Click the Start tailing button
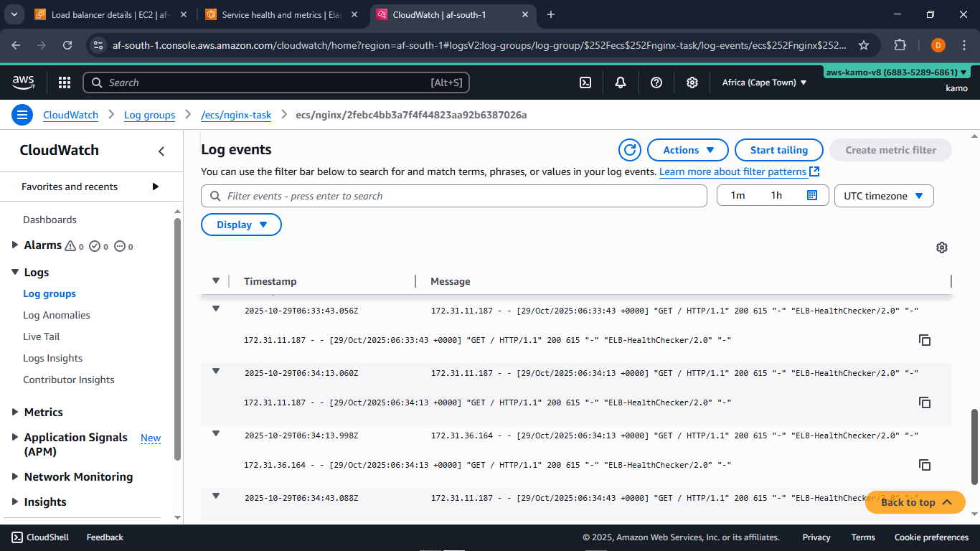Viewport: 980px width, 551px height. click(x=778, y=150)
